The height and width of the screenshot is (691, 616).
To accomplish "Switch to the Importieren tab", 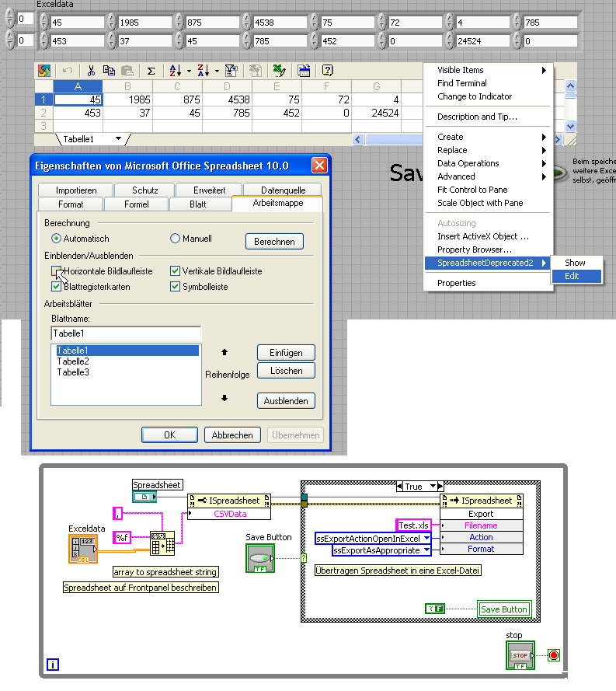I will (x=75, y=190).
